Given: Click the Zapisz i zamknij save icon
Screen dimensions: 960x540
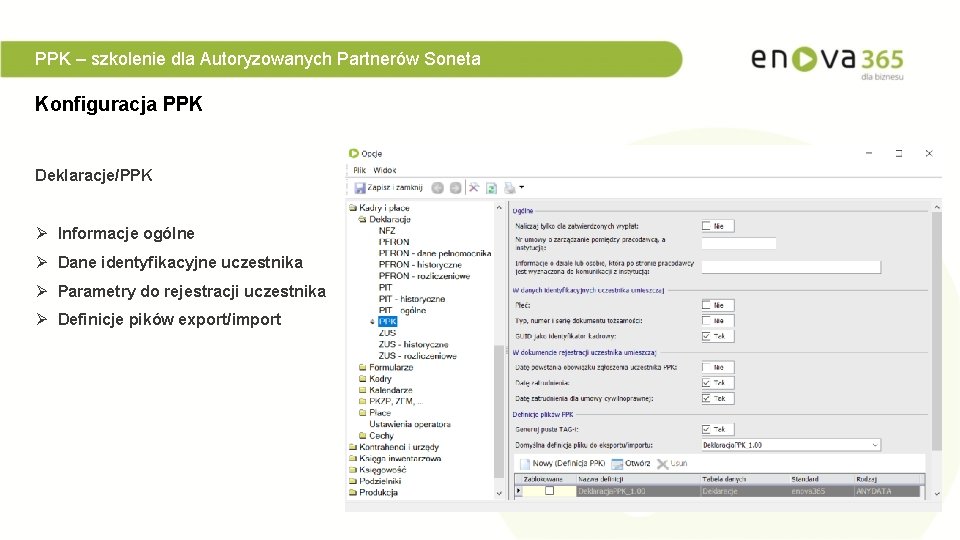Looking at the screenshot, I should (359, 188).
